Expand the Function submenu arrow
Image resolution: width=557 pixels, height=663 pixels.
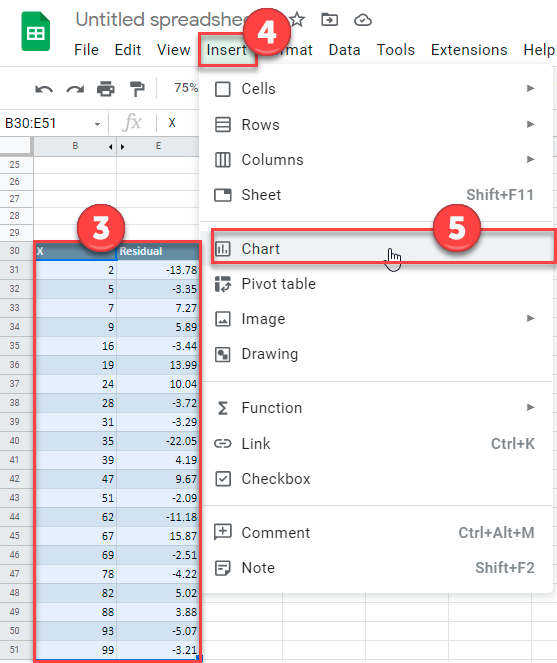coord(530,407)
